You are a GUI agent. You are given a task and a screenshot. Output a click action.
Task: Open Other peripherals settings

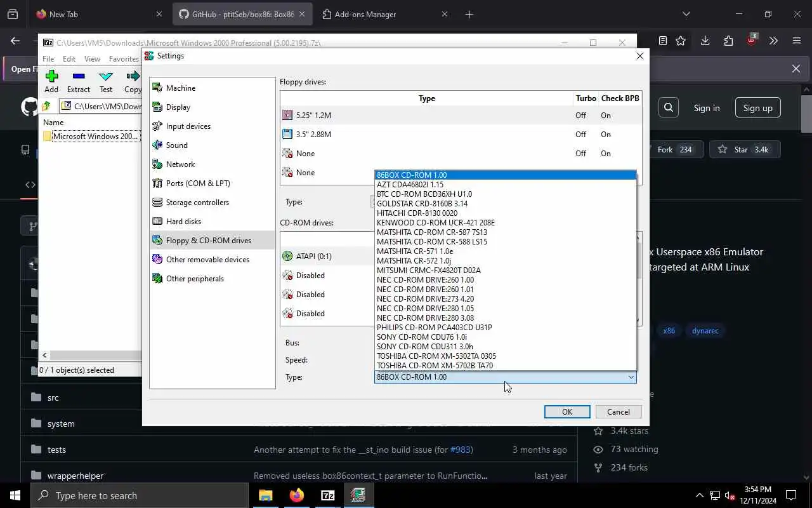coord(213,278)
